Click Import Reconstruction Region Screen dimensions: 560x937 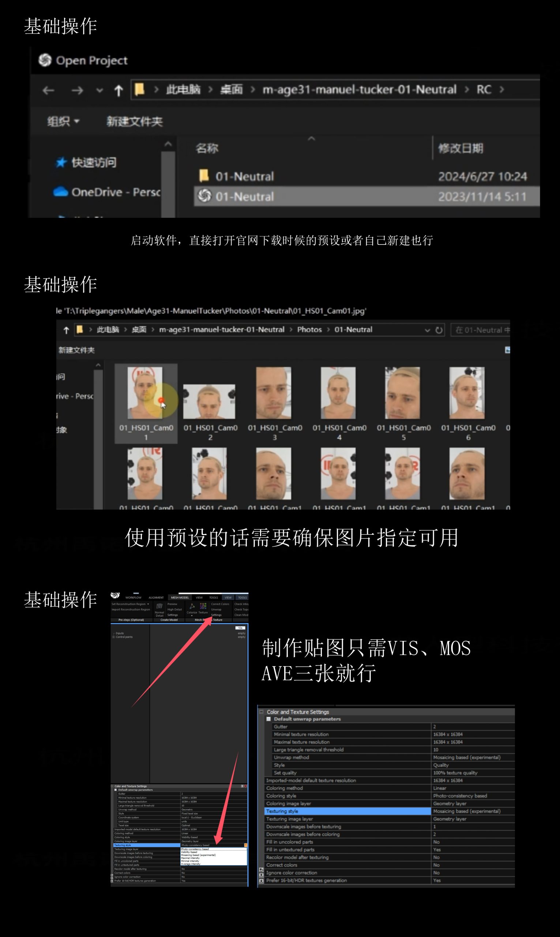(131, 609)
